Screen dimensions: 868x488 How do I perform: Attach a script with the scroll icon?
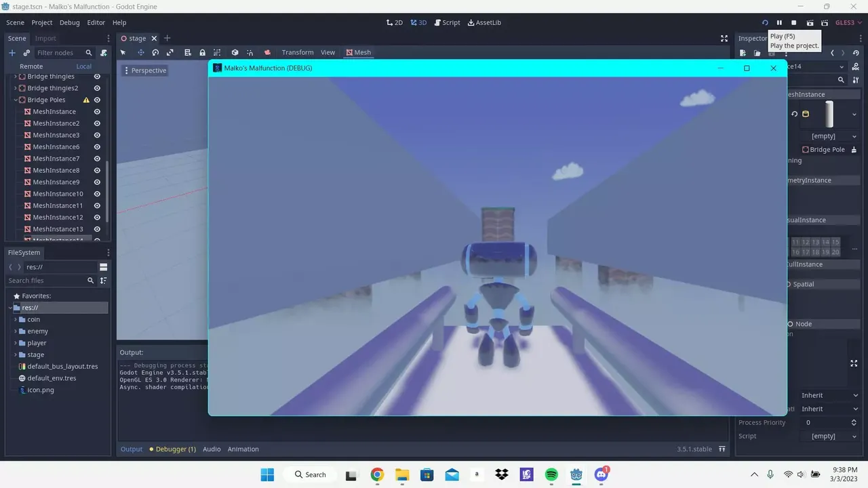coord(103,53)
